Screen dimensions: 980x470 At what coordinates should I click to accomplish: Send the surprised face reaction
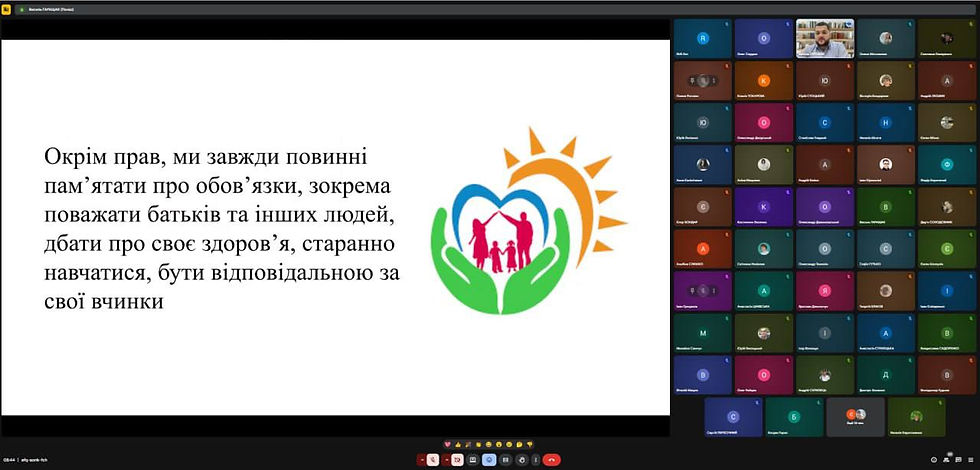coord(499,444)
